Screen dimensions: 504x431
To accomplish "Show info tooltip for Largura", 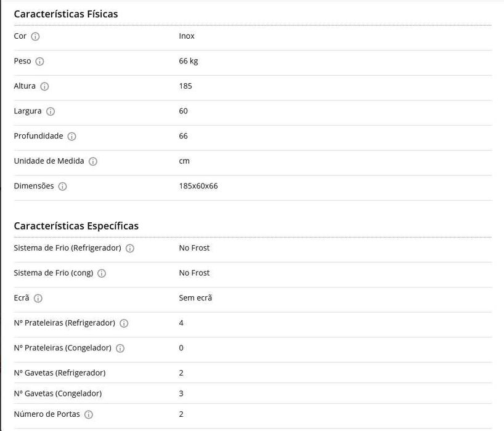I will coord(51,111).
